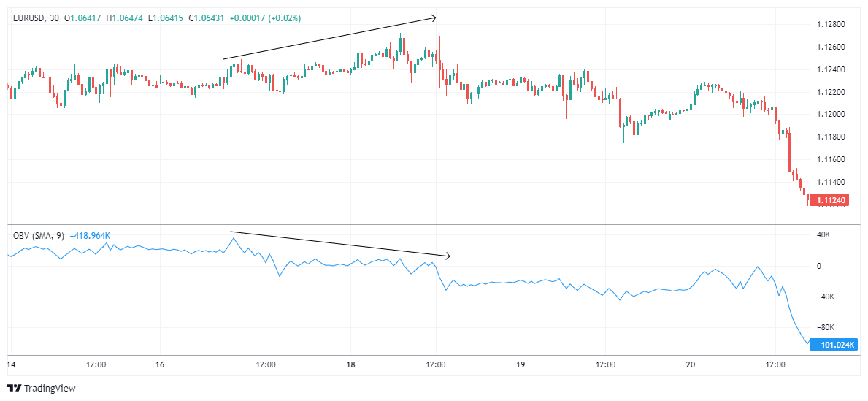Click the −40K OBV axis label
This screenshot has width=868, height=401.
[x=826, y=297]
